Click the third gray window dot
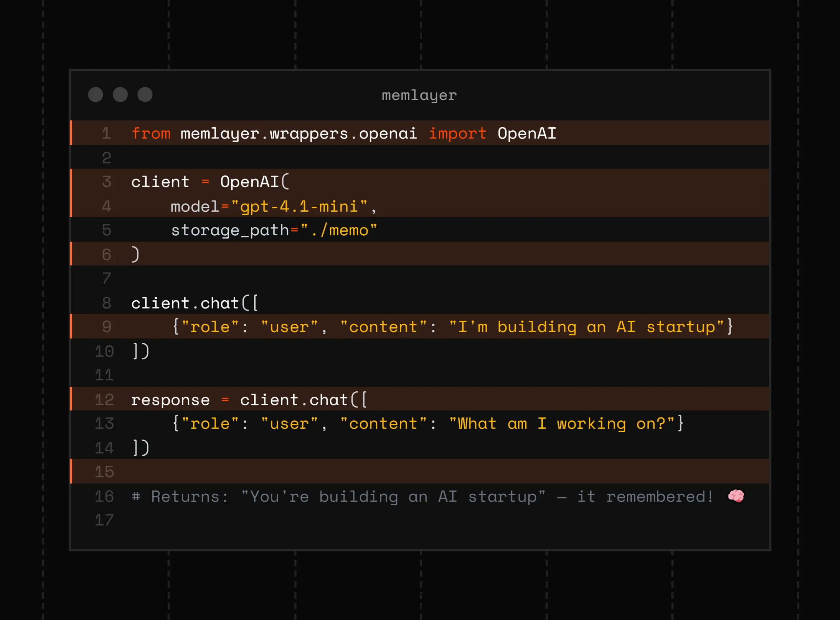The height and width of the screenshot is (620, 840). coord(145,95)
